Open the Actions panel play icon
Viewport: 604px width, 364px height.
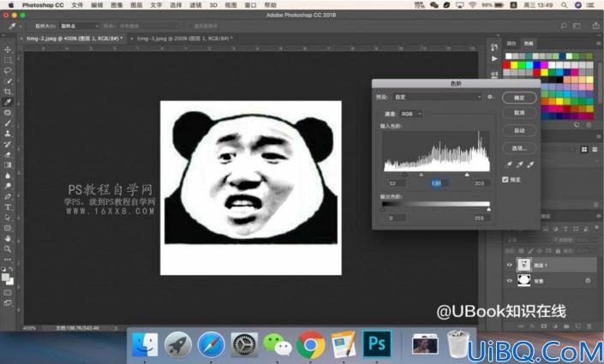click(494, 58)
